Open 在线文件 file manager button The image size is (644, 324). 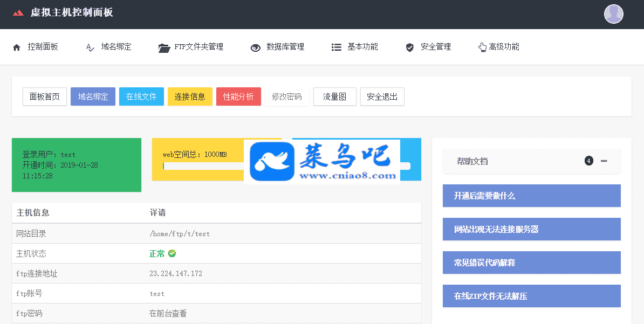click(141, 97)
